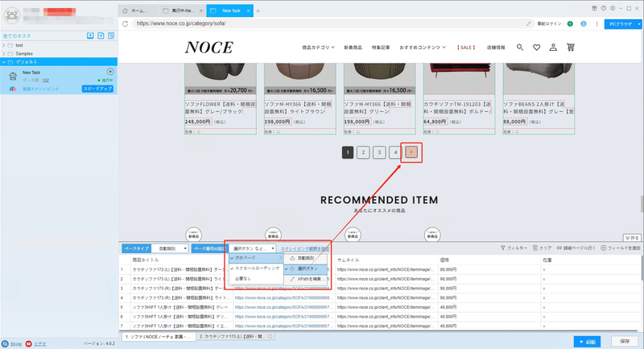Switch to the ホーム tab
Viewport: 644px width, 349px height.
pyautogui.click(x=138, y=10)
